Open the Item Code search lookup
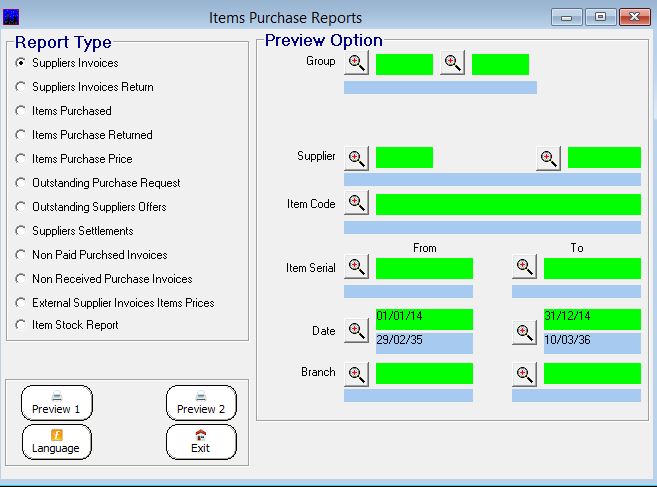657x487 pixels. [x=357, y=204]
